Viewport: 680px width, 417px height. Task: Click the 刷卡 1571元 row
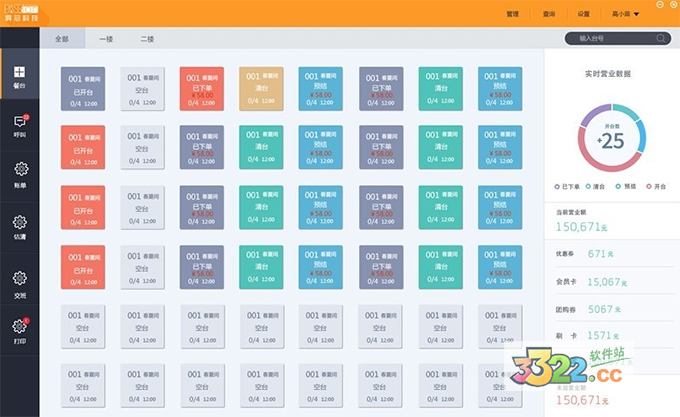614,335
